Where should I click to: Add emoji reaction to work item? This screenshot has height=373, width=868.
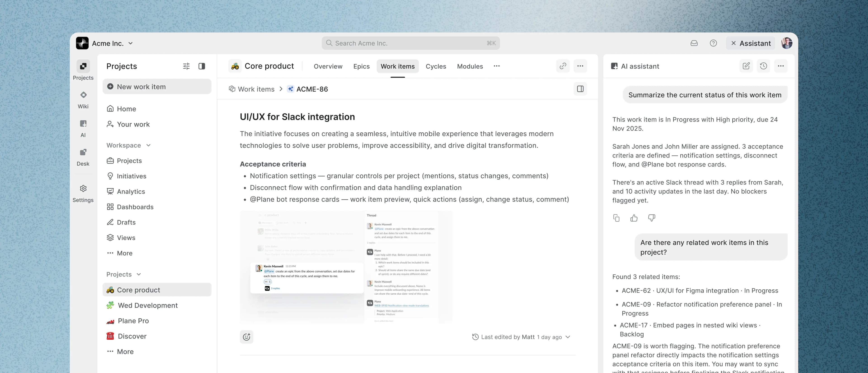pos(246,337)
